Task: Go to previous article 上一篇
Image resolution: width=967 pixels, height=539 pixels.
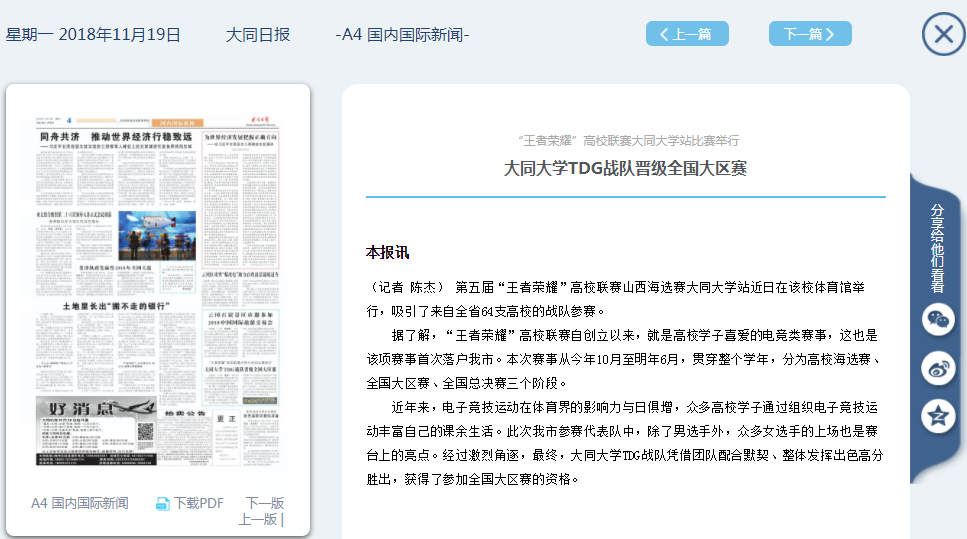Action: tap(687, 34)
